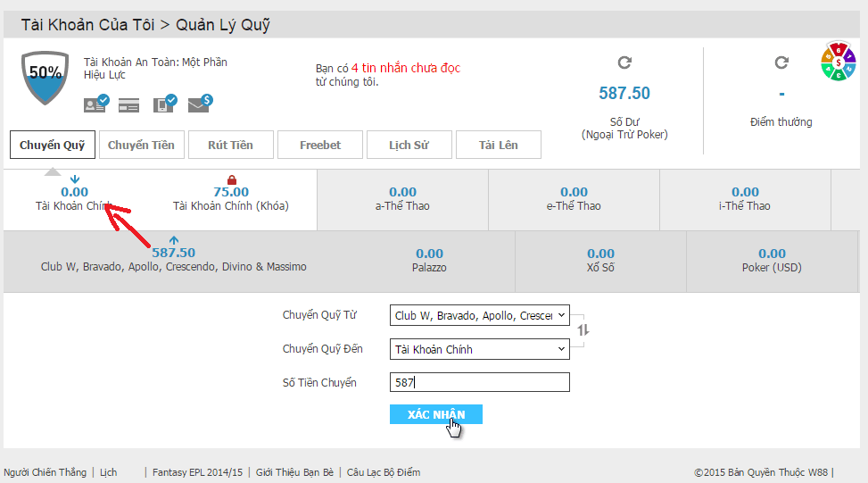The height and width of the screenshot is (483, 868).
Task: Open the Giới Thiệu Bạn Bè footer link
Action: (x=294, y=472)
